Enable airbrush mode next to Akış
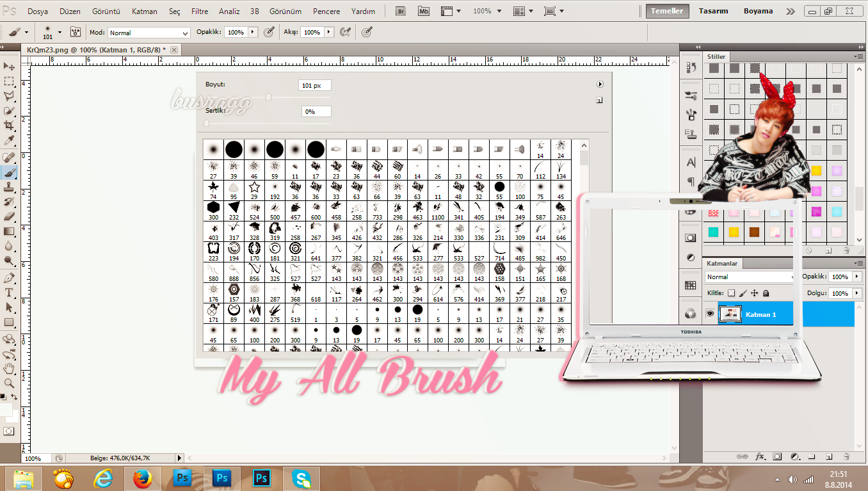Screen dimensions: 868x491 (x=346, y=32)
